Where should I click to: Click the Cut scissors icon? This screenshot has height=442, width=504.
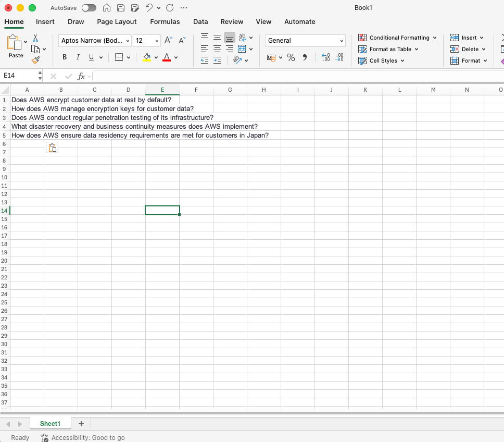[35, 38]
